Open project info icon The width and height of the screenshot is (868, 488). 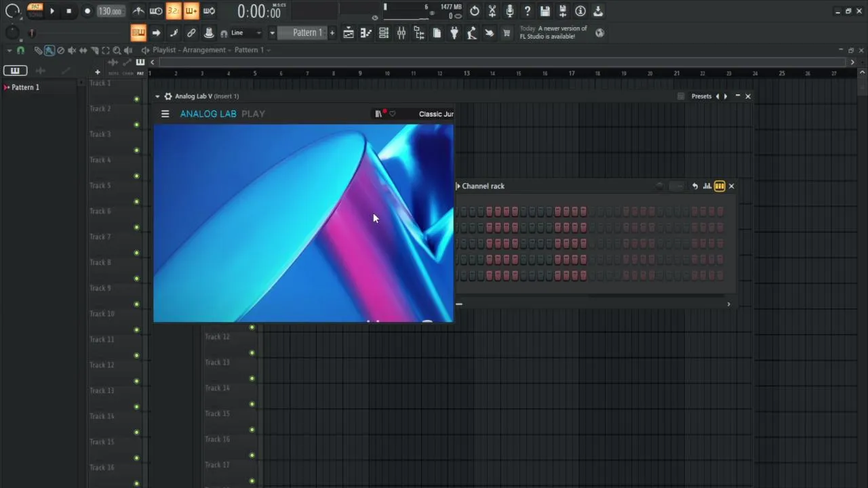point(580,11)
